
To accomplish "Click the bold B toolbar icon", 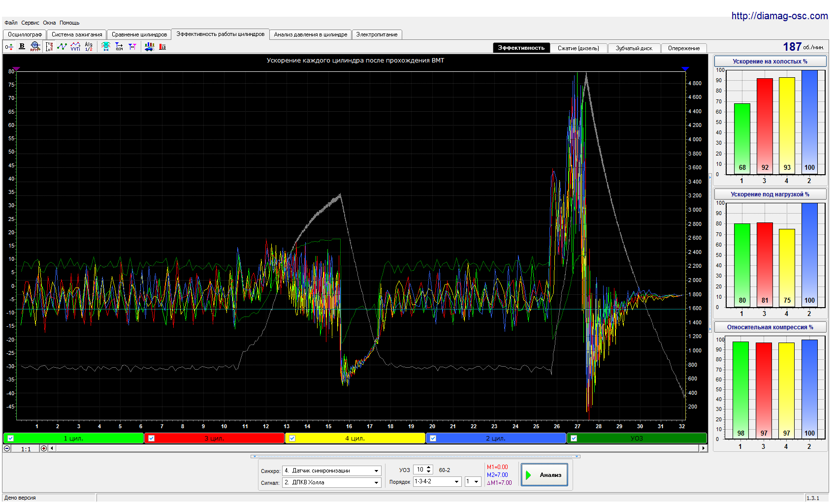I will point(22,46).
